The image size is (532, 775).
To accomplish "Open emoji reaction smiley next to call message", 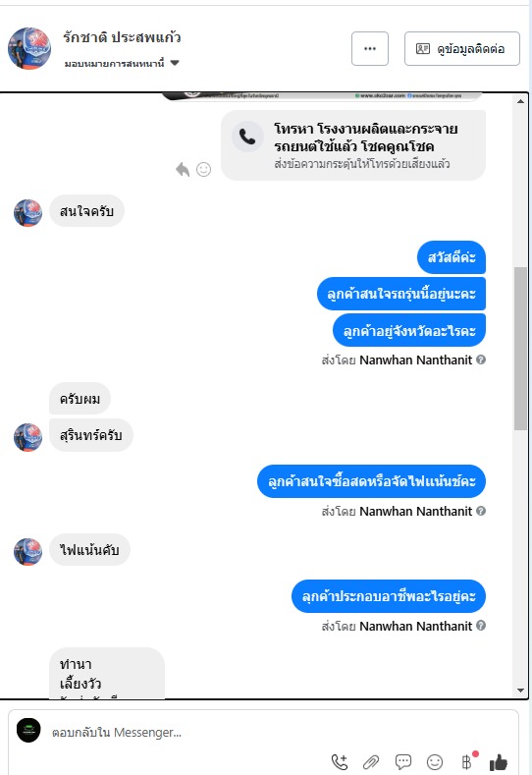I will [203, 170].
